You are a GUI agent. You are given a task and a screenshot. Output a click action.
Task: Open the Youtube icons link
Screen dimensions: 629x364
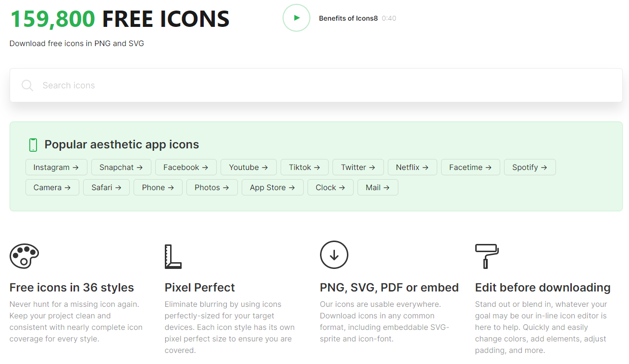coord(248,167)
